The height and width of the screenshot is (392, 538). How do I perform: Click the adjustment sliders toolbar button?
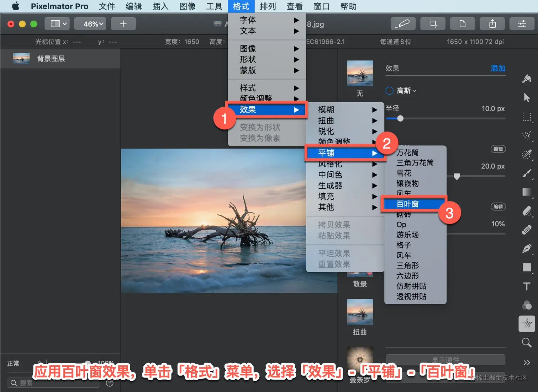[x=522, y=24]
